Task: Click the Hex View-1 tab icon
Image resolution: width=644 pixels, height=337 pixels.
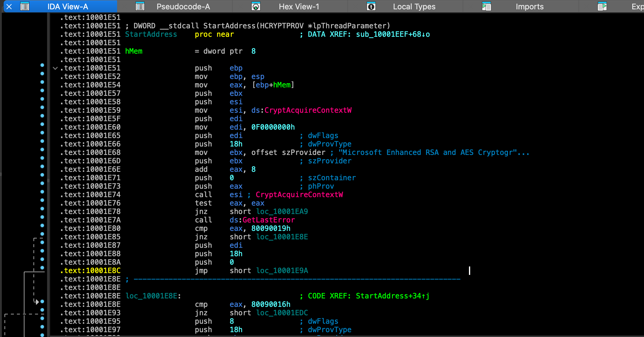Action: 256,6
